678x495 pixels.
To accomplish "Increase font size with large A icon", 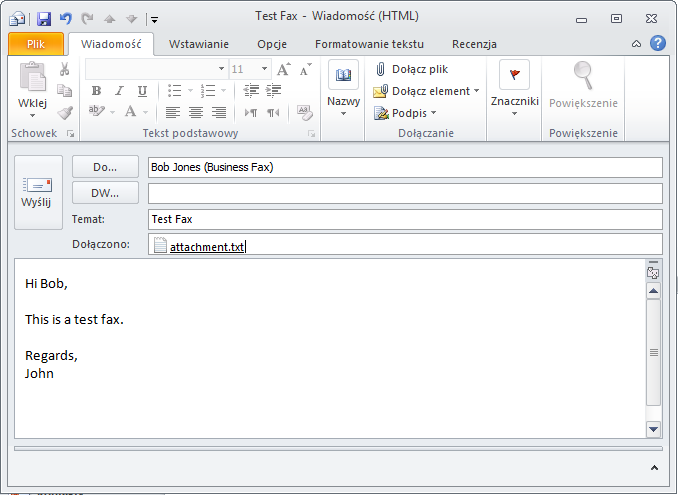I will (x=283, y=69).
